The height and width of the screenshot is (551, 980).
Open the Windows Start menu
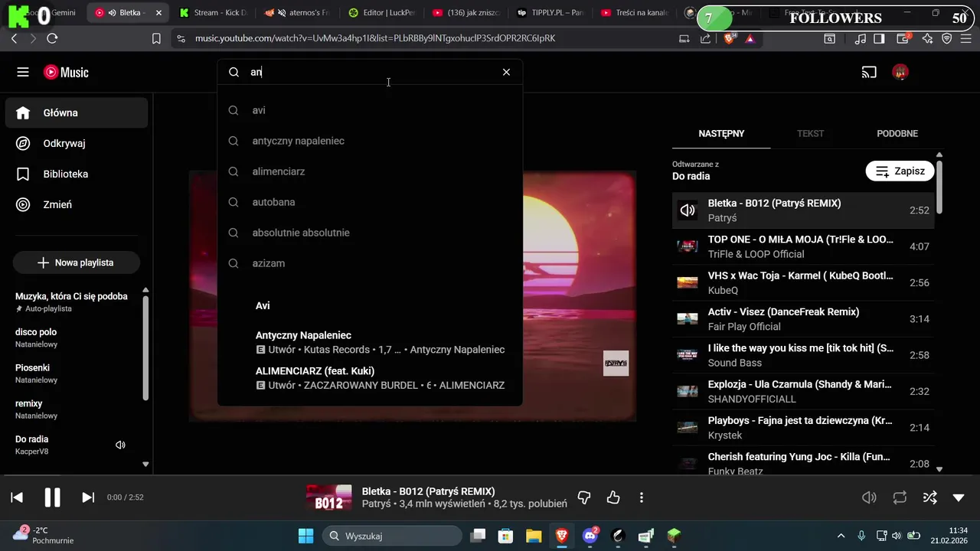[x=305, y=536]
